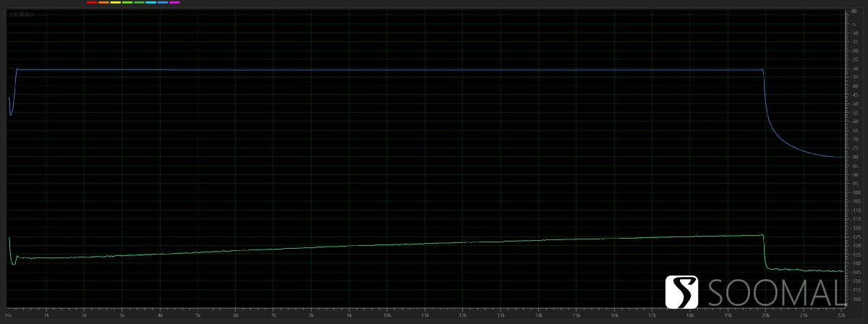
Task: Select the blue trace color swatch
Action: (x=162, y=3)
